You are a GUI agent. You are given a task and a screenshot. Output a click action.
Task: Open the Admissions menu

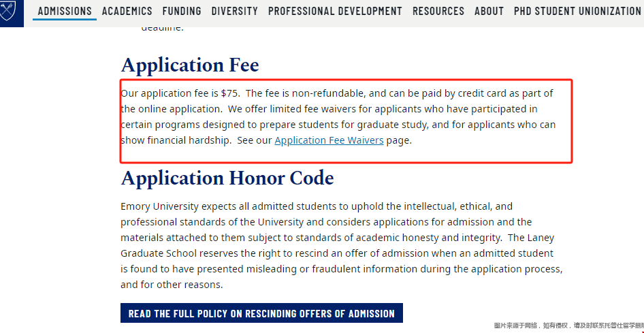(65, 11)
